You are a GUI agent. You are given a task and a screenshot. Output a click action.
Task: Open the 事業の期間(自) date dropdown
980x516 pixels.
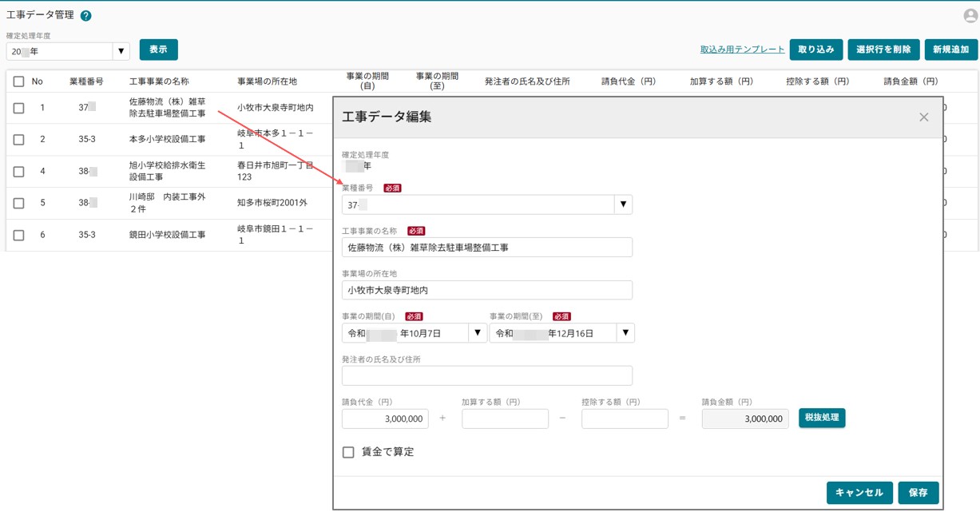(478, 333)
